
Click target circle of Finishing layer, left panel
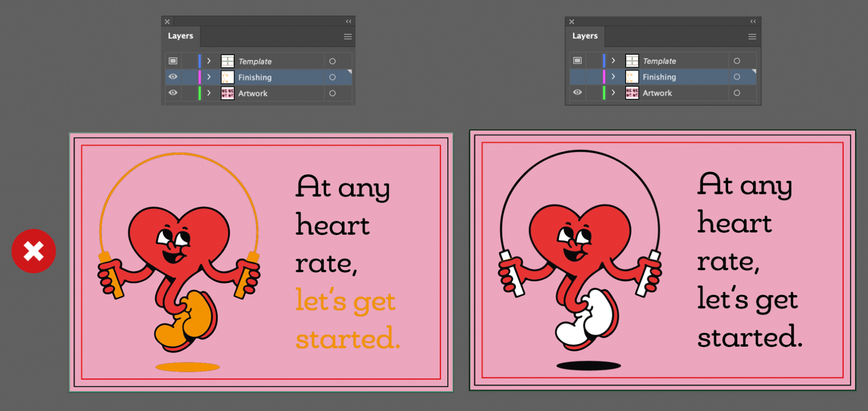pyautogui.click(x=333, y=78)
